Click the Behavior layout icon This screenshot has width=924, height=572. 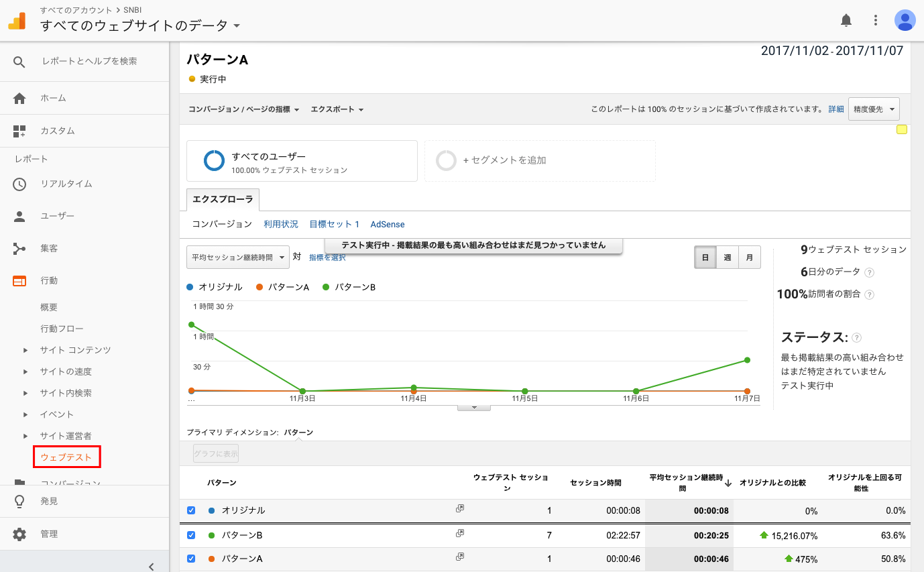pyautogui.click(x=19, y=281)
